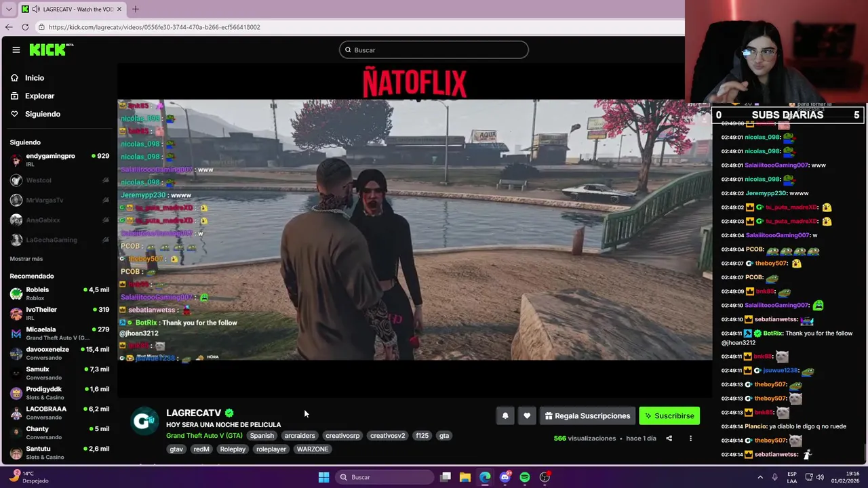Open recommended channel Santutu
This screenshot has height=488, width=868.
(x=60, y=453)
